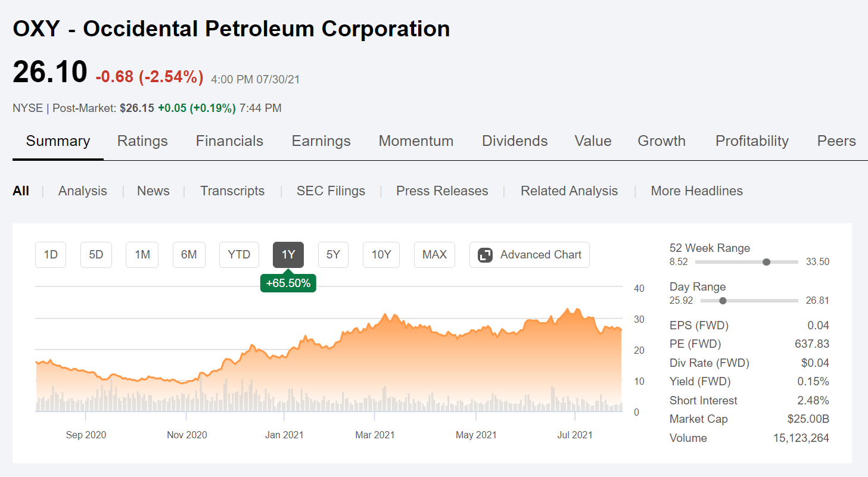Open the Growth tab

coord(661,141)
